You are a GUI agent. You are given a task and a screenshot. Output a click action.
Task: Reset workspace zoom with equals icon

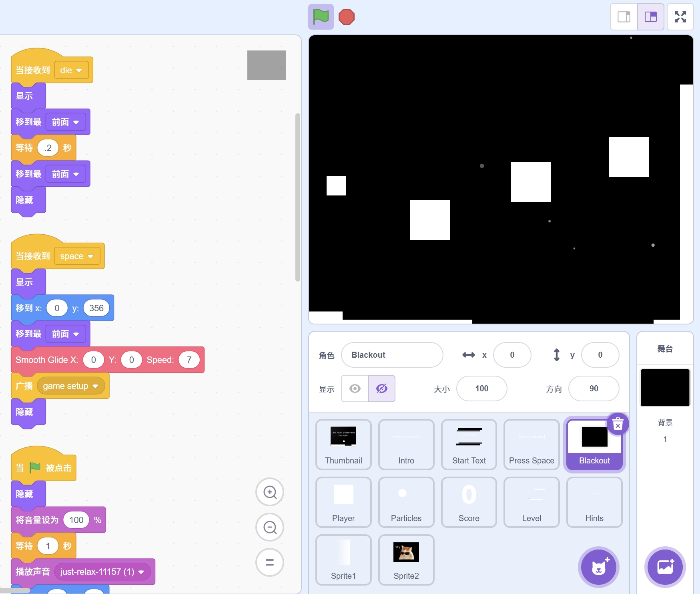[270, 562]
